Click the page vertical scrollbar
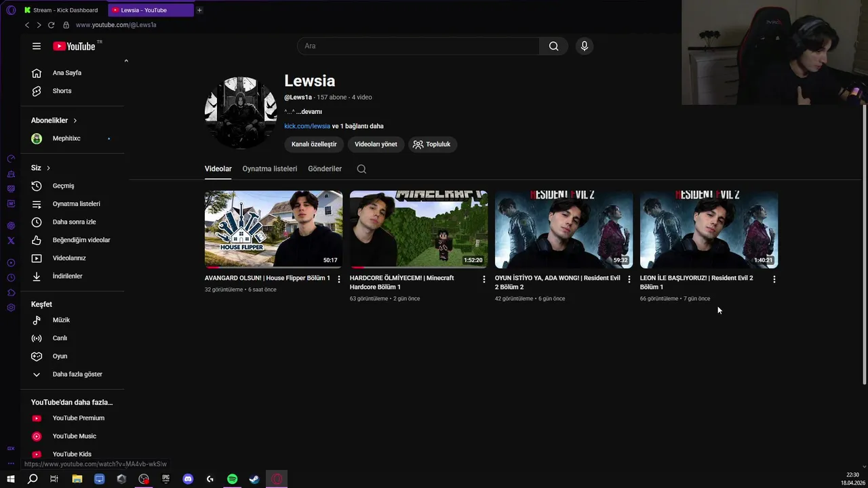868x488 pixels. 864,244
